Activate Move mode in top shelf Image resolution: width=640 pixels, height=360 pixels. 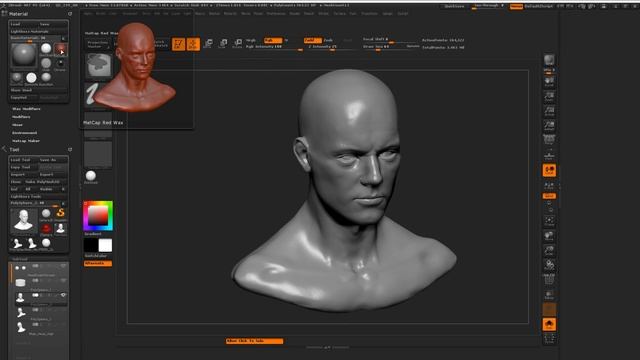pos(208,43)
